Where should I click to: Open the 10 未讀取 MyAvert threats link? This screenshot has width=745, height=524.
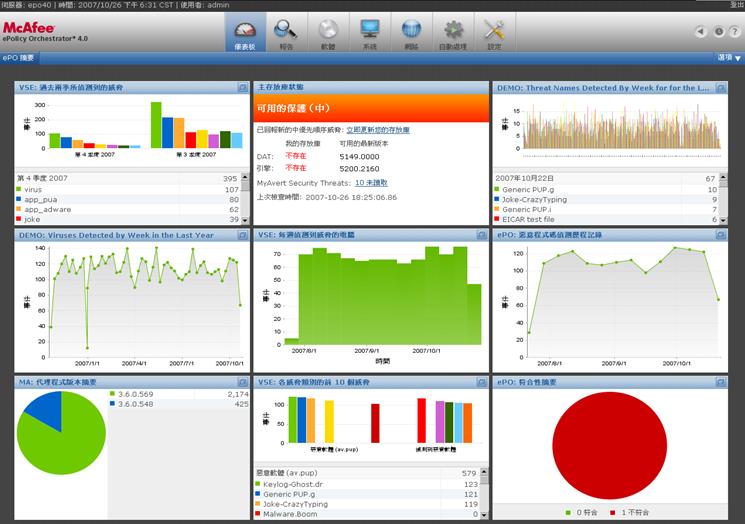coord(371,183)
